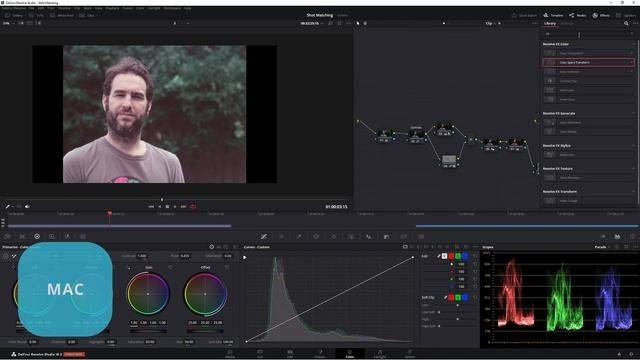The height and width of the screenshot is (360, 640).
Task: Jump to the first frame
Action: 151,207
